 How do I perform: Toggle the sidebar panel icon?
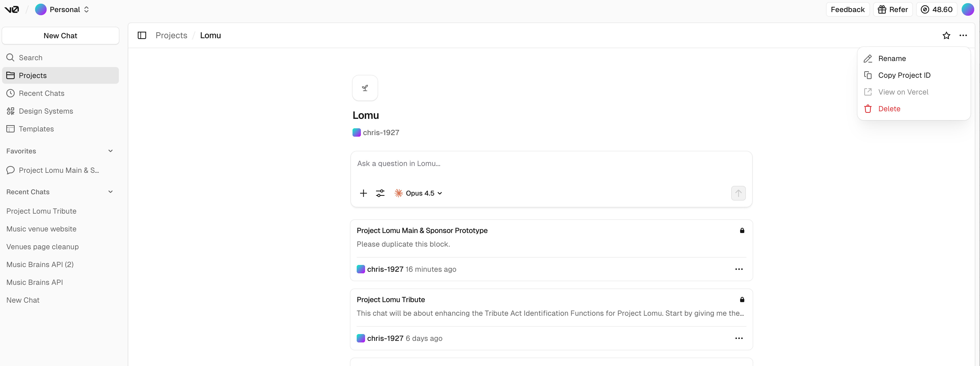(142, 35)
